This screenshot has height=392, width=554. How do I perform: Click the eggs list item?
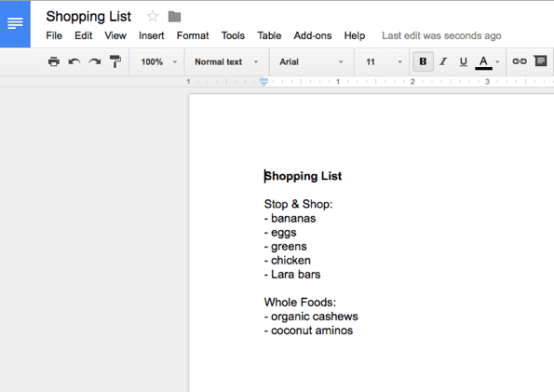(x=280, y=233)
